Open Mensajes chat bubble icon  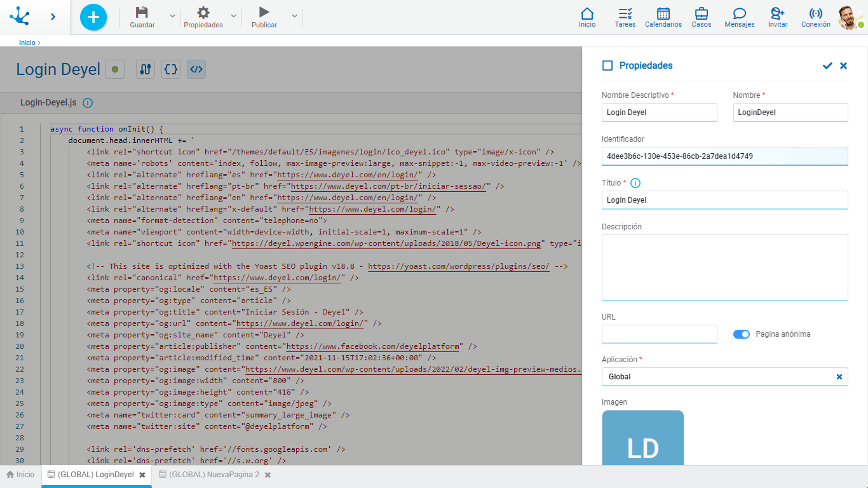740,13
